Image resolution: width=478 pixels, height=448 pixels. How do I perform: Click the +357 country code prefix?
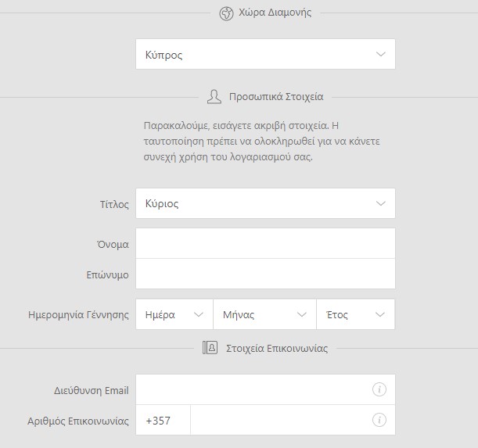tap(157, 421)
